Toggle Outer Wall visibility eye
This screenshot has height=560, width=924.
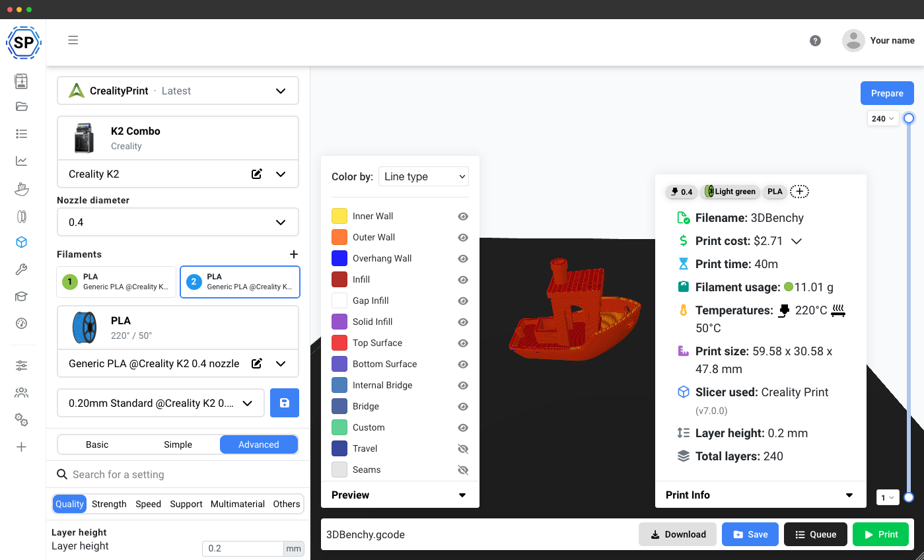pyautogui.click(x=463, y=237)
